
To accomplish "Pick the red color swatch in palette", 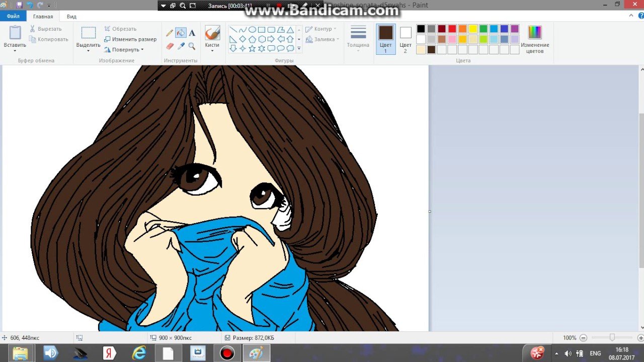I will tap(452, 29).
